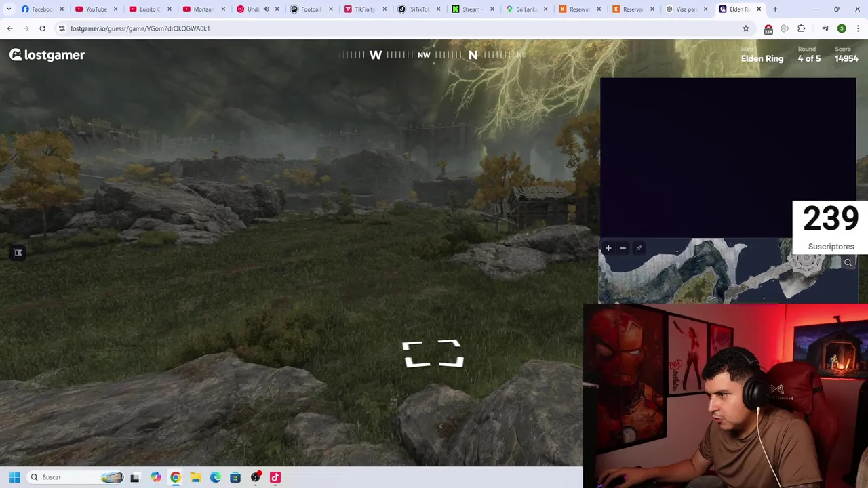This screenshot has width=868, height=488.
Task: Close the Elden Ring tab
Action: coord(759,9)
